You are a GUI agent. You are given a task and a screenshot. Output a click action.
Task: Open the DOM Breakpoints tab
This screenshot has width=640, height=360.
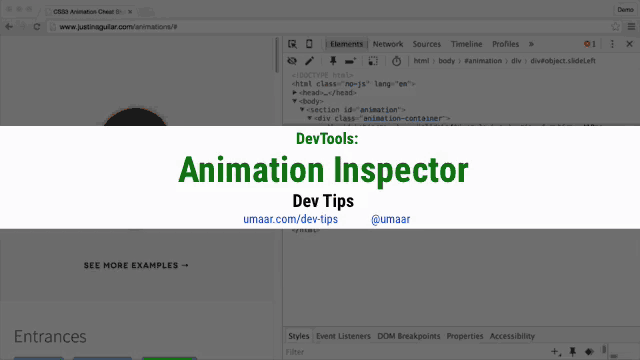(x=409, y=336)
